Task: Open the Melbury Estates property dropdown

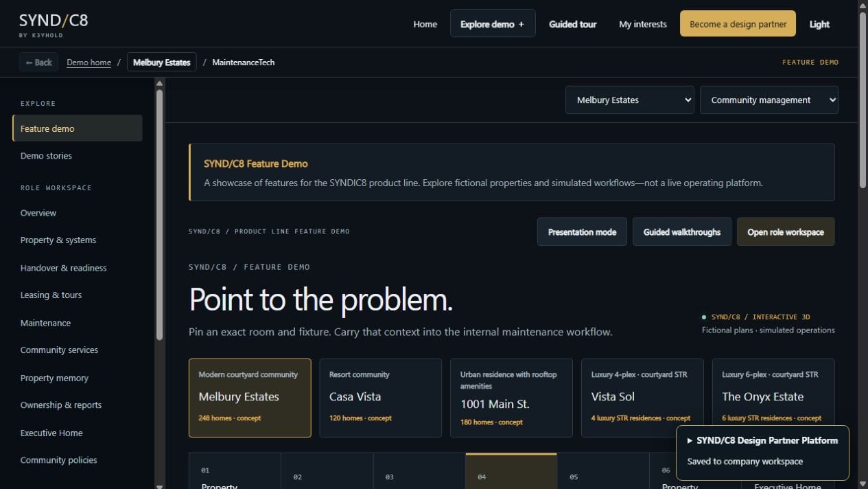Action: (x=630, y=100)
